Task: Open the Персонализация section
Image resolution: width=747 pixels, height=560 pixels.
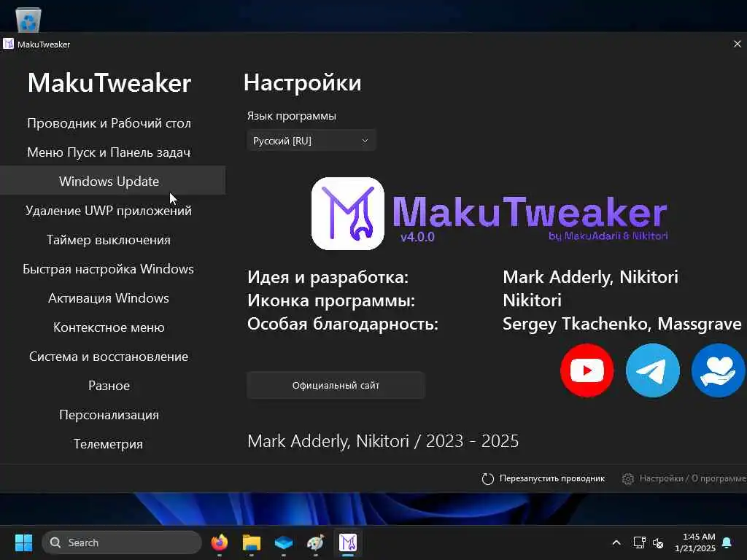Action: 109,415
